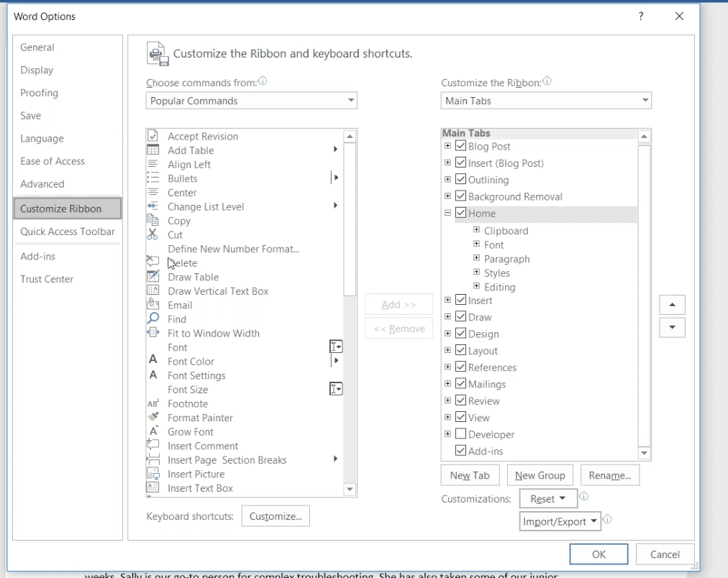Toggle the Draw tab checkbox
Image resolution: width=728 pixels, height=578 pixels.
point(460,316)
